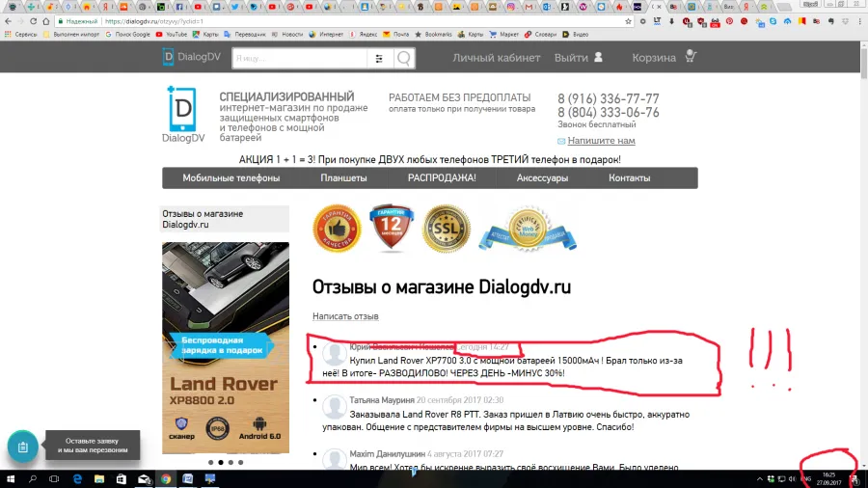The height and width of the screenshot is (488, 868).
Task: Open РАСПРОДАЖА! menu item
Action: pos(442,178)
